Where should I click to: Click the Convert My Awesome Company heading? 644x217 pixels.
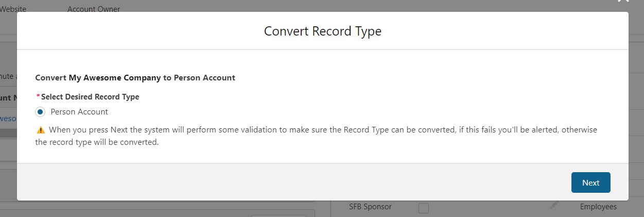(x=135, y=78)
